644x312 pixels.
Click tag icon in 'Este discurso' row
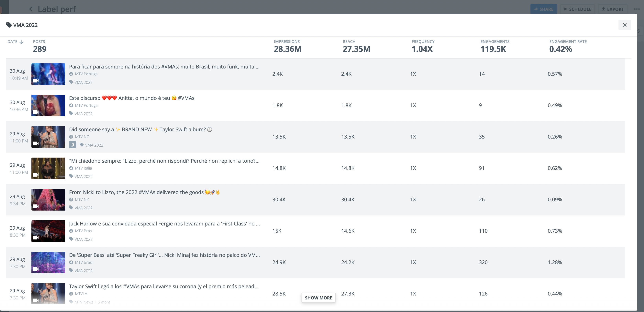pyautogui.click(x=71, y=113)
